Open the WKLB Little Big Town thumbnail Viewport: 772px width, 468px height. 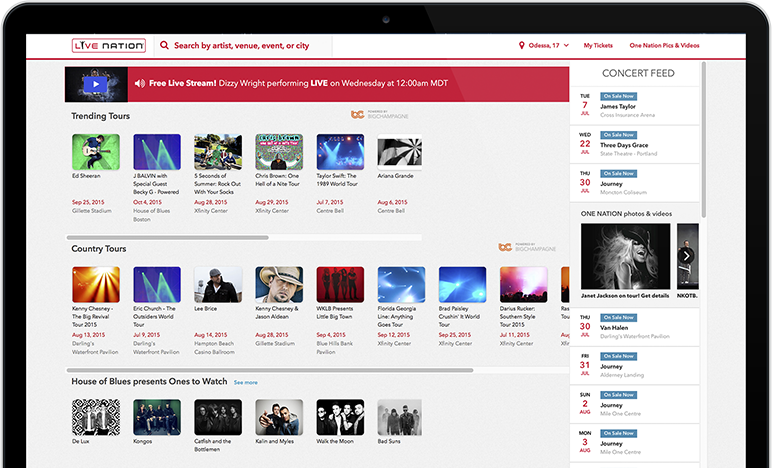click(340, 284)
